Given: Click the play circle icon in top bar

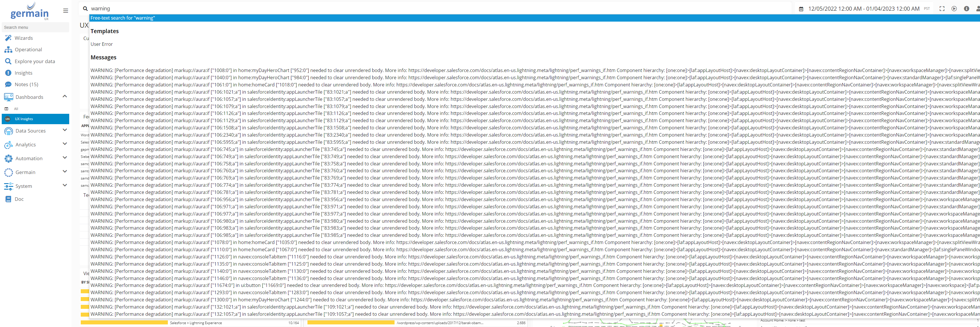Looking at the screenshot, I should tap(954, 9).
